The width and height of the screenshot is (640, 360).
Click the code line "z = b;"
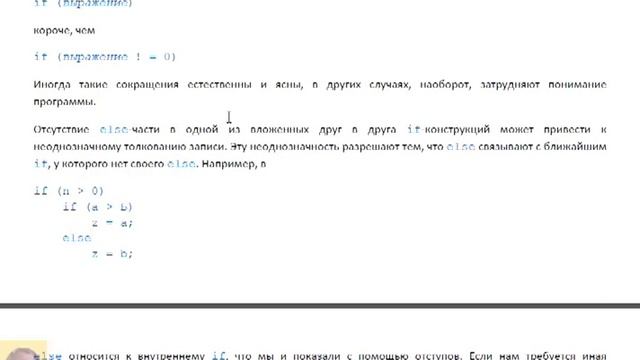click(x=112, y=253)
